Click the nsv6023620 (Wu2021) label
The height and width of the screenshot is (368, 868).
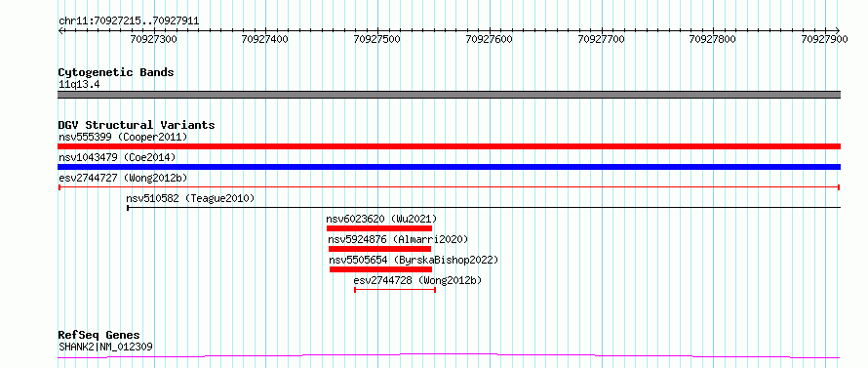382,219
